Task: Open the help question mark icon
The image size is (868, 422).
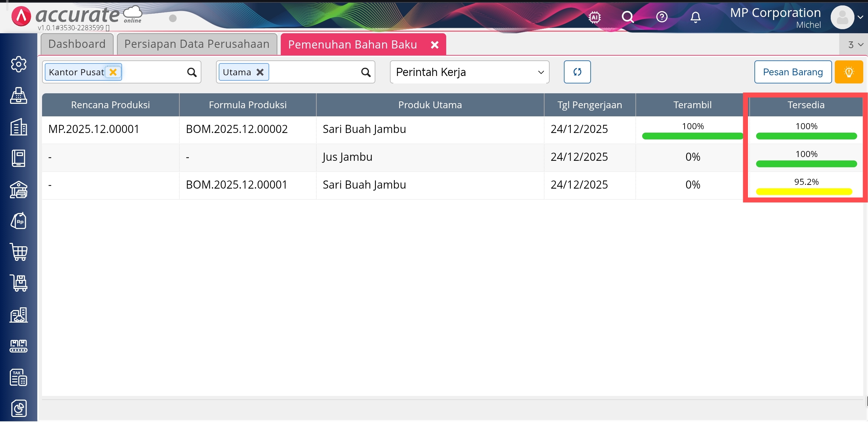Action: pos(662,17)
